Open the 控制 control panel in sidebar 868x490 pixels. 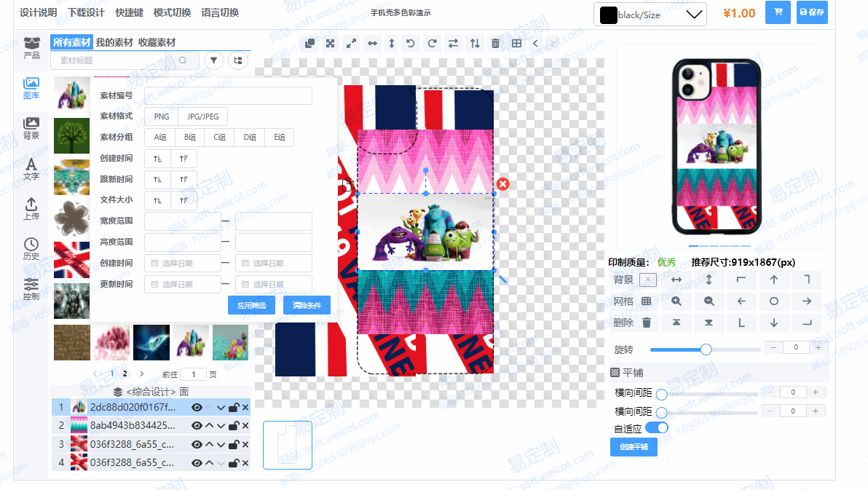click(31, 289)
